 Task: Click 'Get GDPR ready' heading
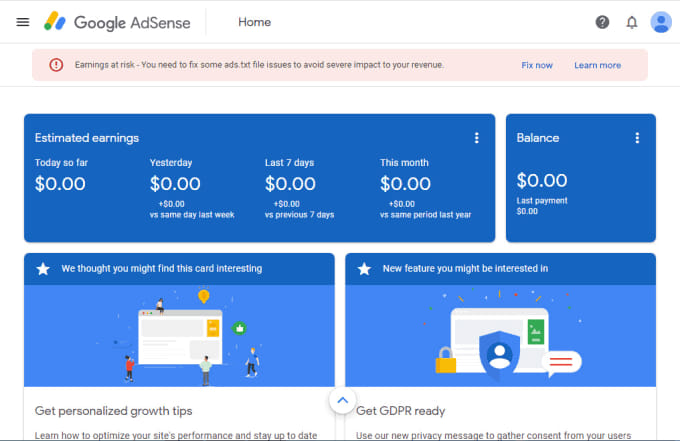(x=400, y=411)
